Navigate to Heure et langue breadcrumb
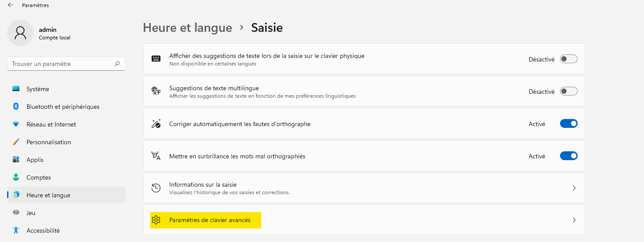This screenshot has height=242, width=644. (x=187, y=28)
